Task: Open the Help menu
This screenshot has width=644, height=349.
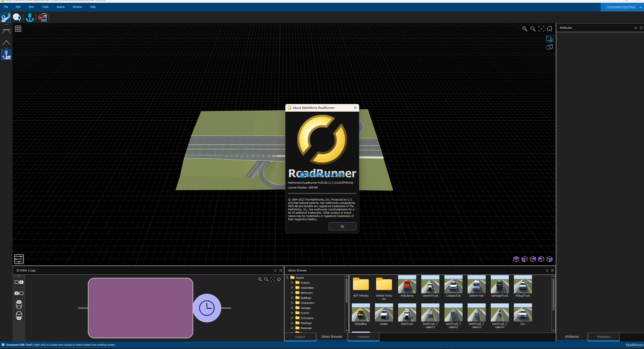Action: [x=93, y=7]
